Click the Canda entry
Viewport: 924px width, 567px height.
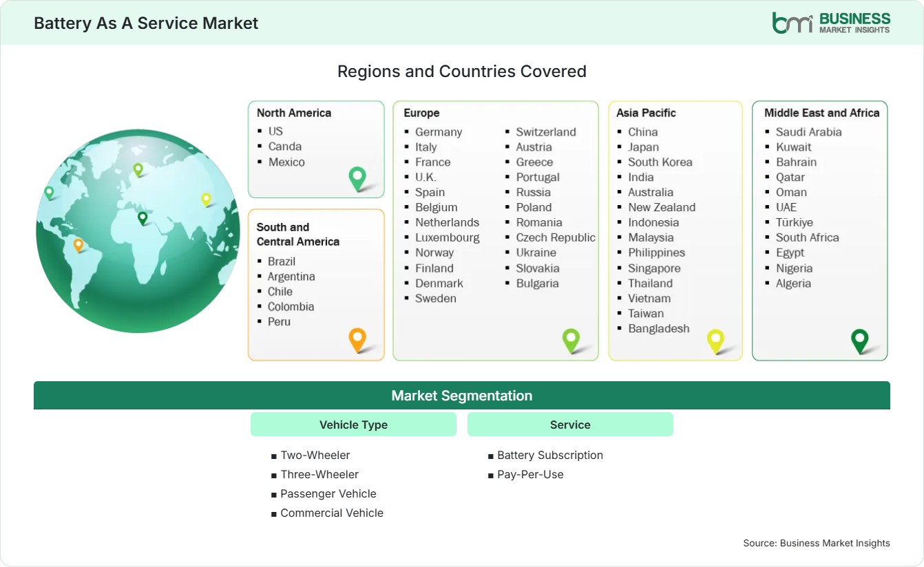pyautogui.click(x=285, y=146)
